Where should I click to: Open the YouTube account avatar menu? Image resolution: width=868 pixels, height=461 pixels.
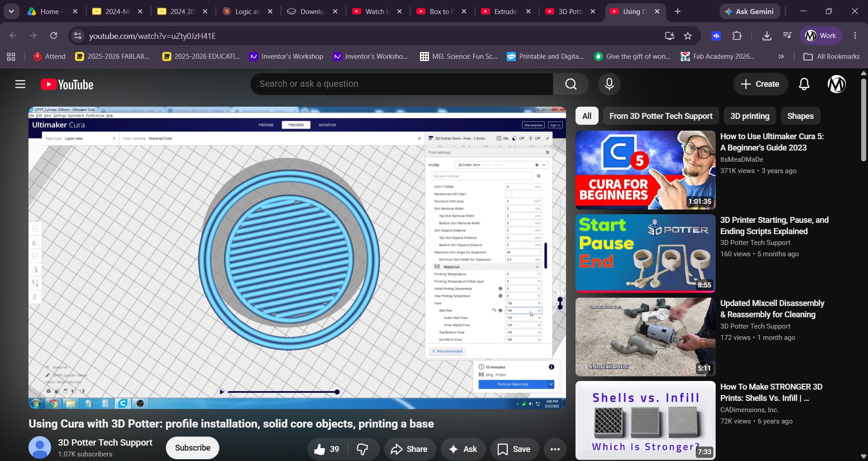coord(837,84)
